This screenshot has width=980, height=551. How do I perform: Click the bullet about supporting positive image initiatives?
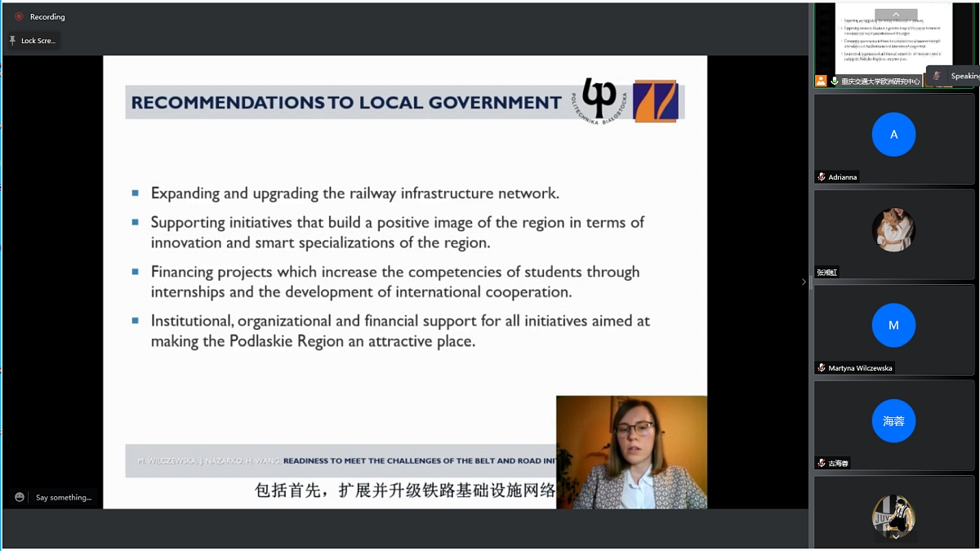tap(397, 232)
